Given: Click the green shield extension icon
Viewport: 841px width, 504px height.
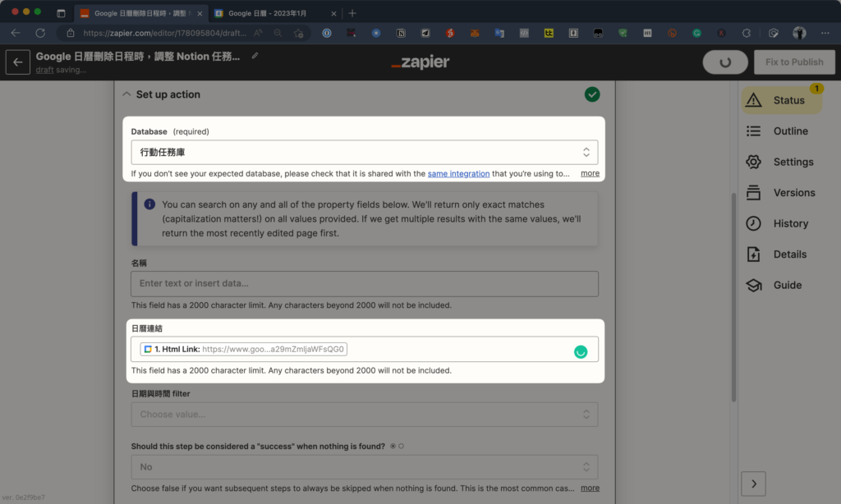Looking at the screenshot, I should click(x=623, y=33).
